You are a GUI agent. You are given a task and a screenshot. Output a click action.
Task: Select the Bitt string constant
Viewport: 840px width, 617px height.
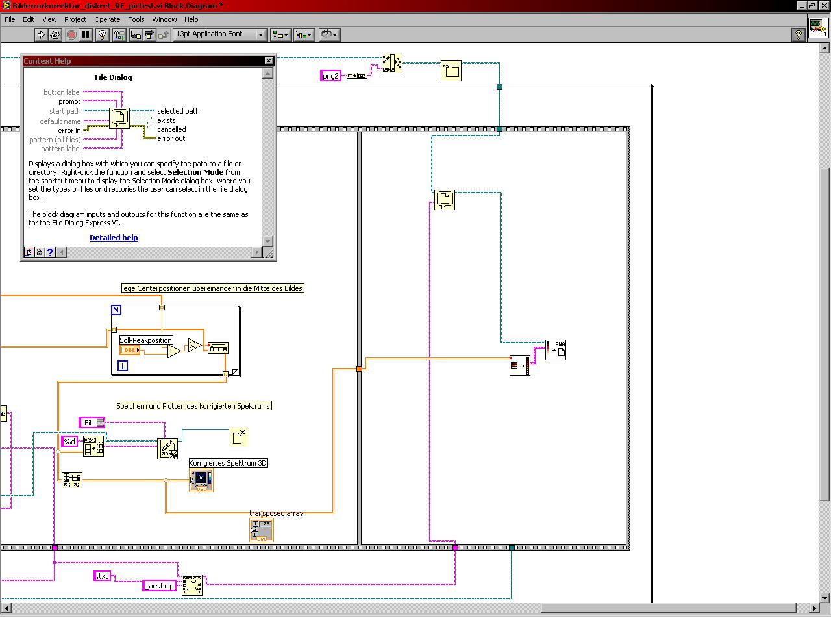[92, 423]
